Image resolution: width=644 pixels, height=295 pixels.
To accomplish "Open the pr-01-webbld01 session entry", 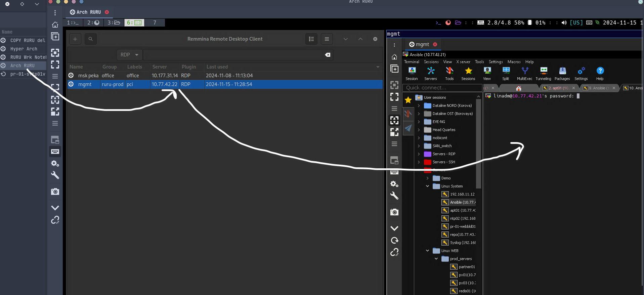I will click(x=459, y=226).
